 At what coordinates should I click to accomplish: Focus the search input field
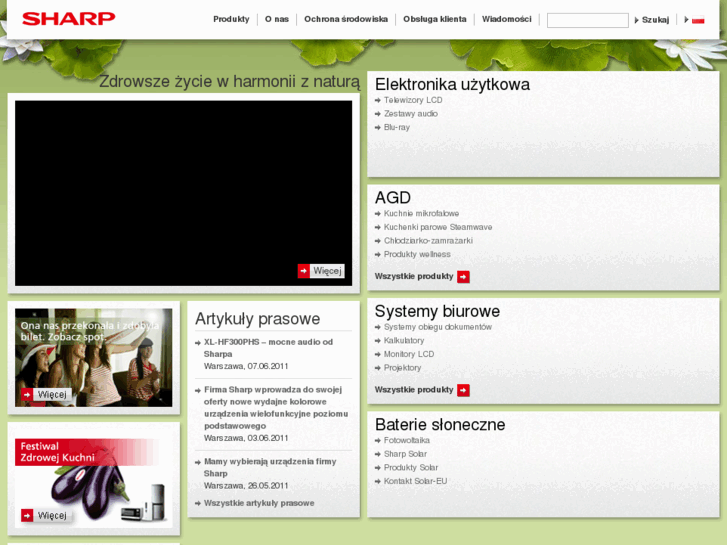pyautogui.click(x=587, y=20)
